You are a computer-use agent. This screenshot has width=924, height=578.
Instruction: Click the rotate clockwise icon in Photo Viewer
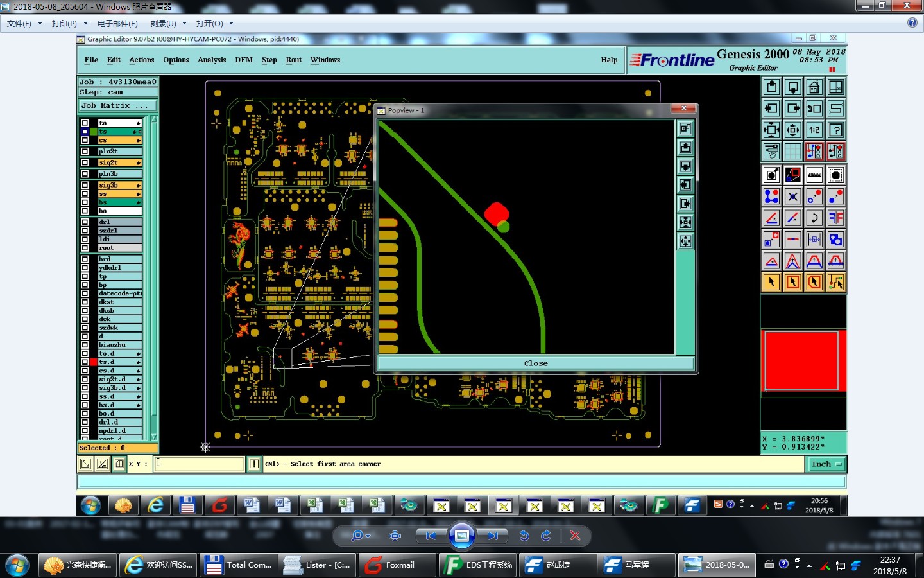(546, 536)
